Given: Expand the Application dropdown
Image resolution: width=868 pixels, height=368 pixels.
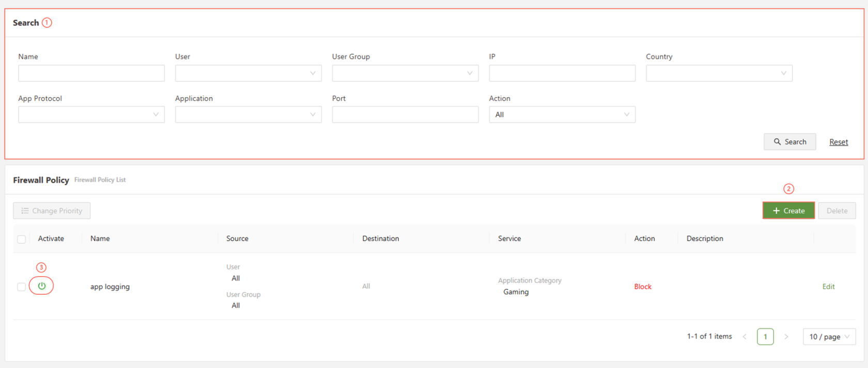Looking at the screenshot, I should coord(248,115).
